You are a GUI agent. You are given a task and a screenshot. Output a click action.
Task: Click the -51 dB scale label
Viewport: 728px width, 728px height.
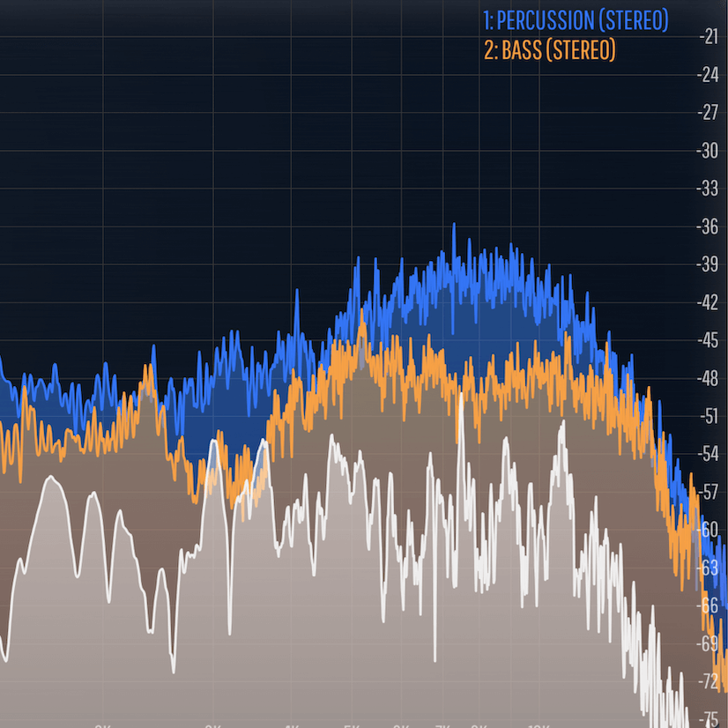(709, 416)
